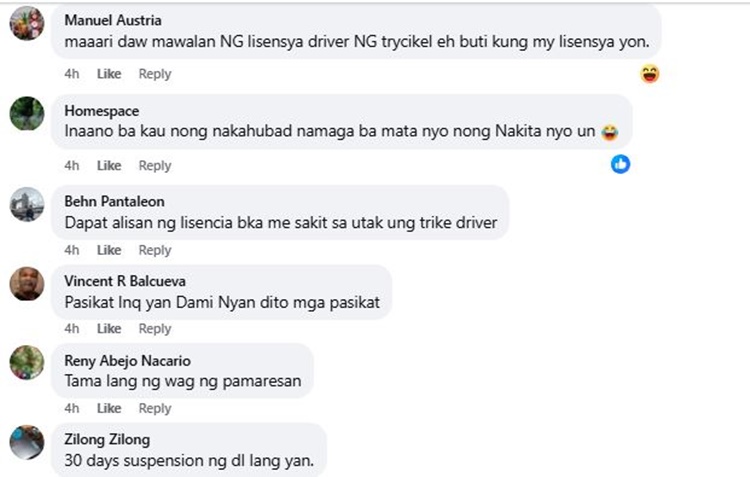Open Homespace's profile avatar
750x477 pixels.
pyautogui.click(x=27, y=113)
